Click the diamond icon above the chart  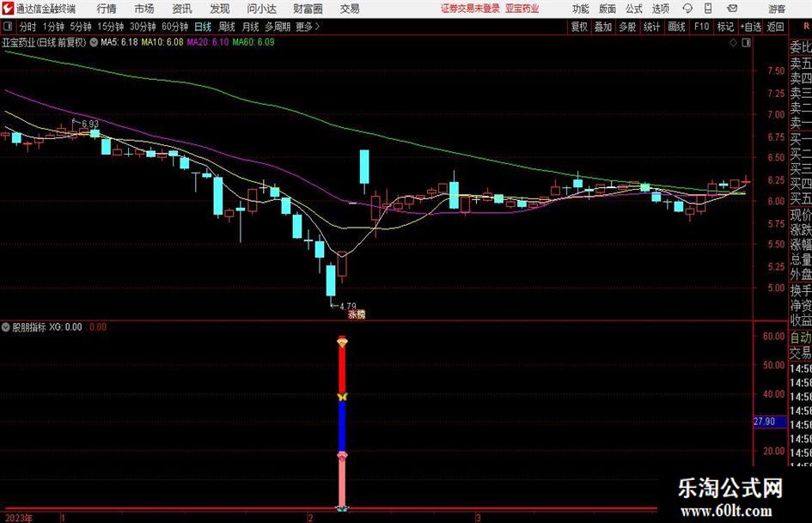[x=733, y=43]
